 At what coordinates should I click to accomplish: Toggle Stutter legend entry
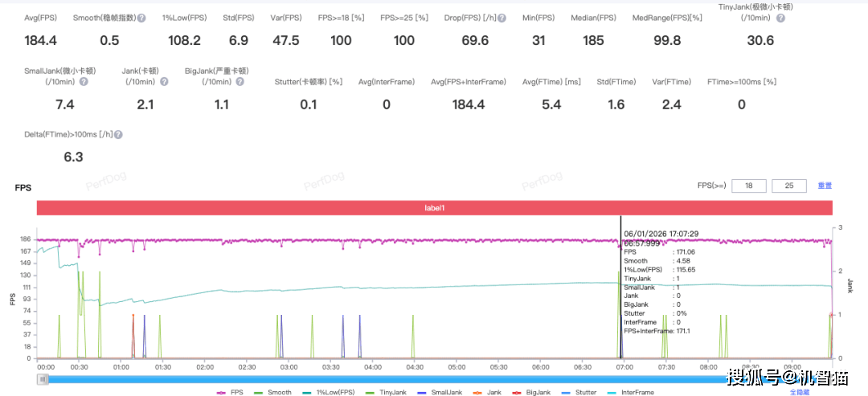pos(579,392)
